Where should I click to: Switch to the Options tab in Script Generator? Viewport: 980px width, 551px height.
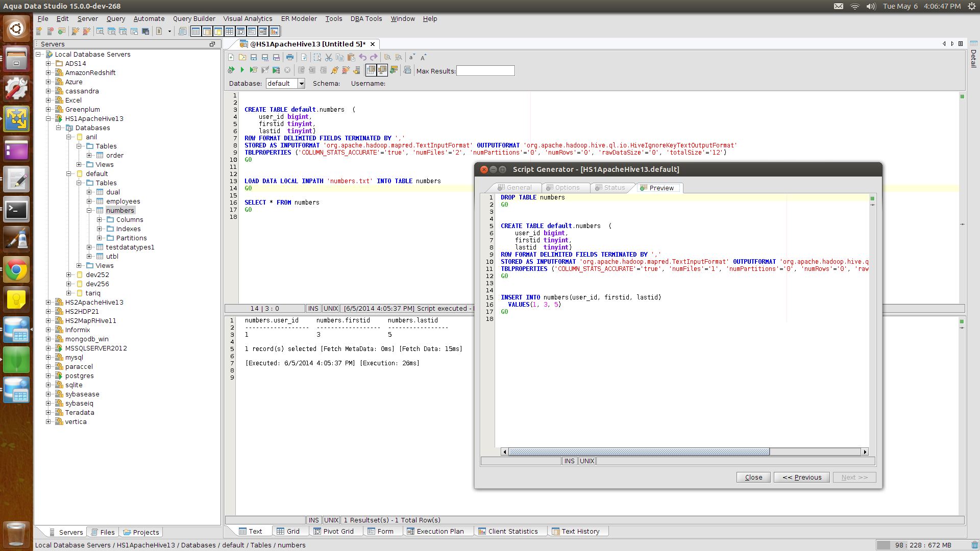563,188
